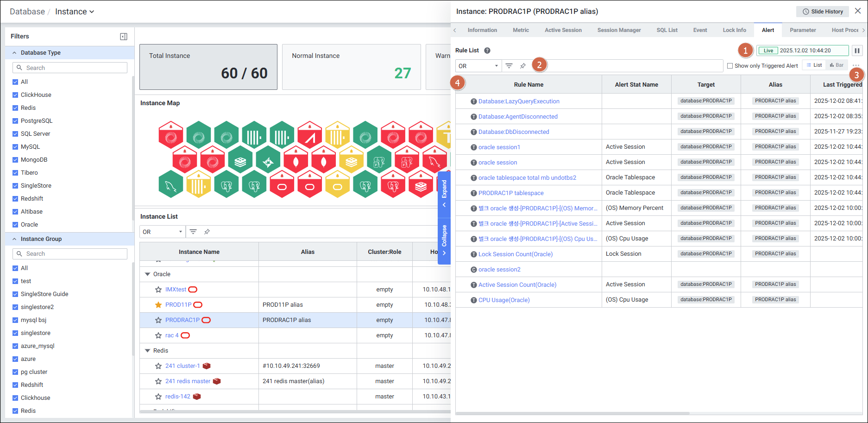Image resolution: width=868 pixels, height=423 pixels.
Task: Open more options ellipsis in Rule List
Action: [x=855, y=65]
